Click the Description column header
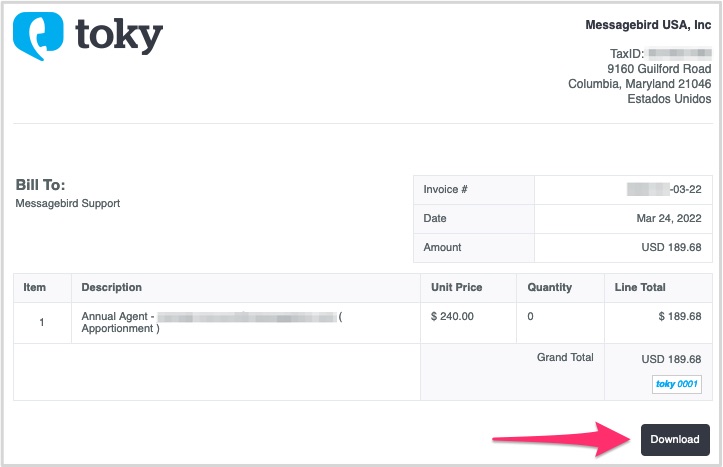The height and width of the screenshot is (467, 723). 112,288
